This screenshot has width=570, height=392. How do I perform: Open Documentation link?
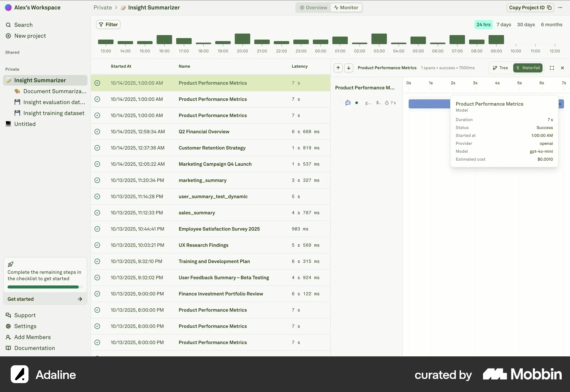(30, 348)
